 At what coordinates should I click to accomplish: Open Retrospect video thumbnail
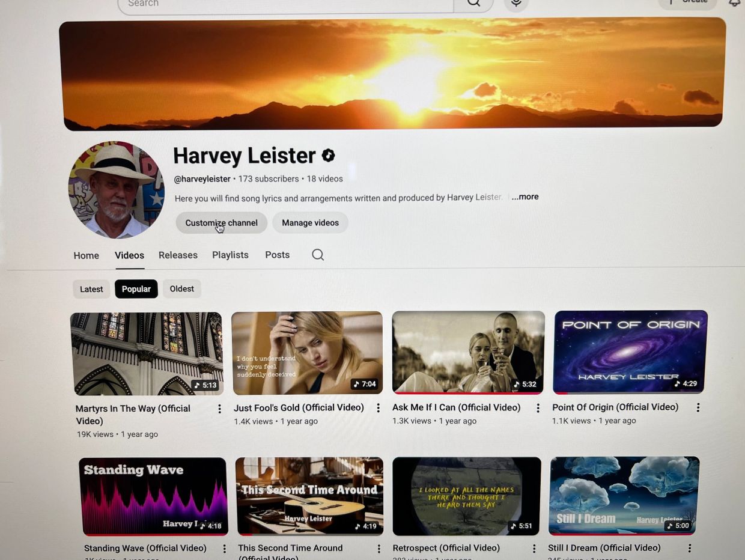pos(467,496)
